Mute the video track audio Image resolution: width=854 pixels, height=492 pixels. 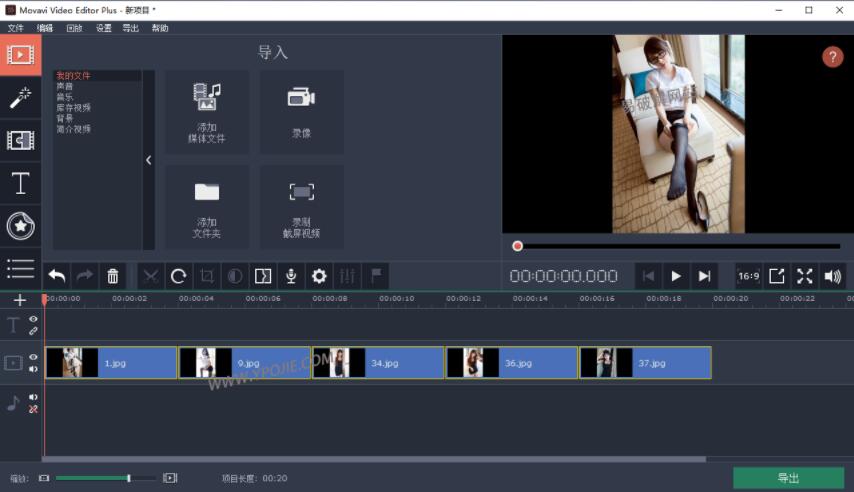coord(33,369)
